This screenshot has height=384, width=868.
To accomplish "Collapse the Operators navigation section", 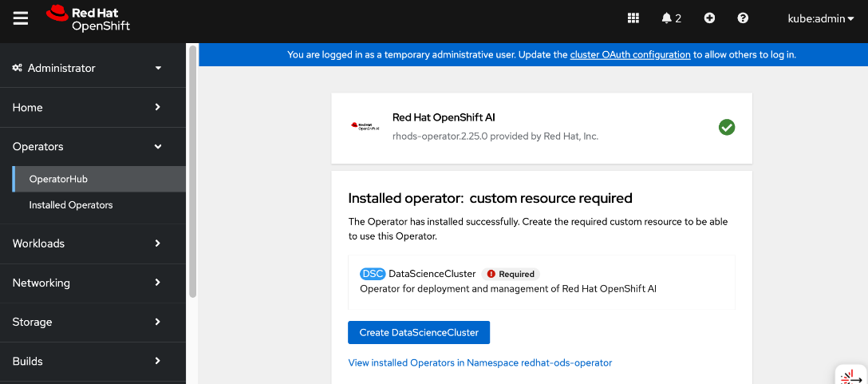I will (93, 147).
